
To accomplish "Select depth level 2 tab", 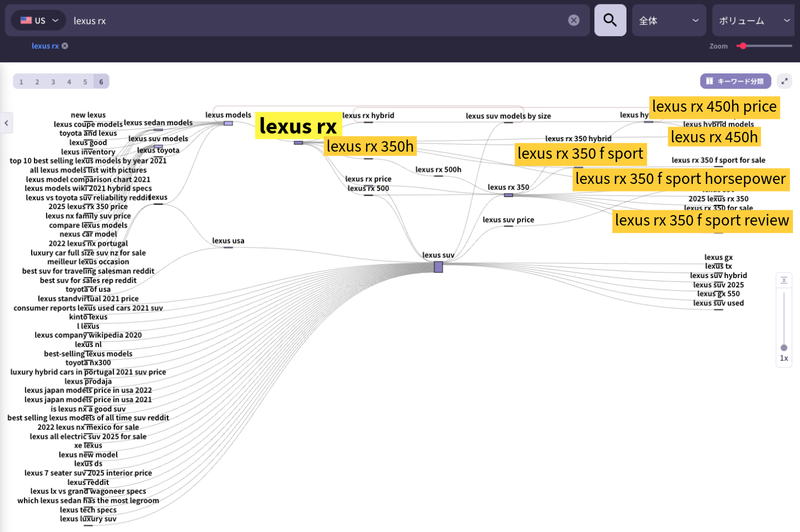I will tap(37, 82).
